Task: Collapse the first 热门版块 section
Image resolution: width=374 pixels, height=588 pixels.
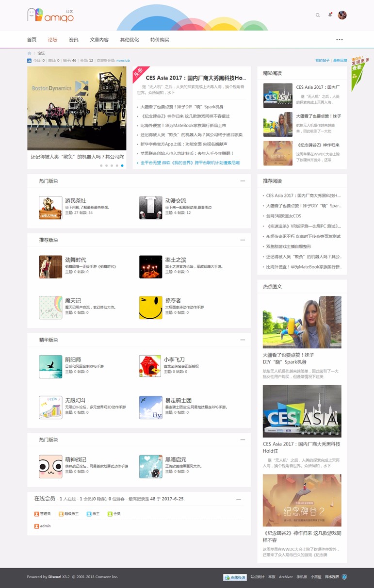Action: (x=243, y=181)
